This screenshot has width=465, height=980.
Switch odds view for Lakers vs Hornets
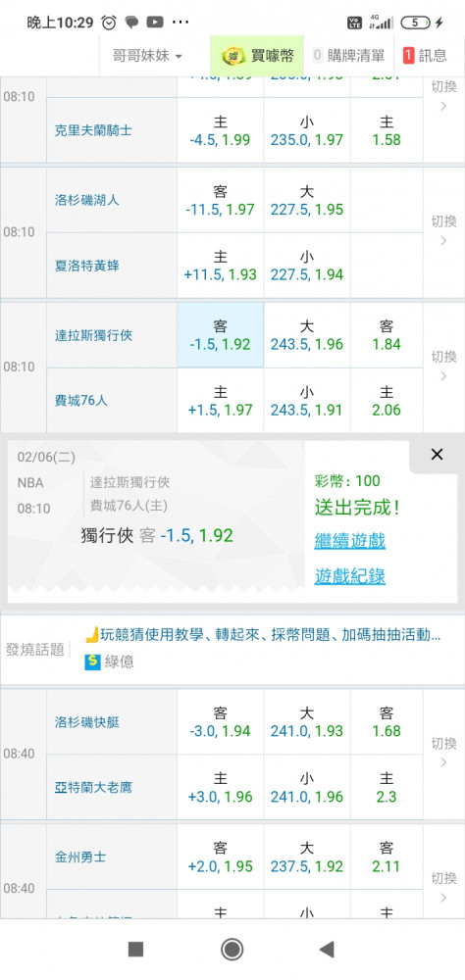pyautogui.click(x=443, y=230)
